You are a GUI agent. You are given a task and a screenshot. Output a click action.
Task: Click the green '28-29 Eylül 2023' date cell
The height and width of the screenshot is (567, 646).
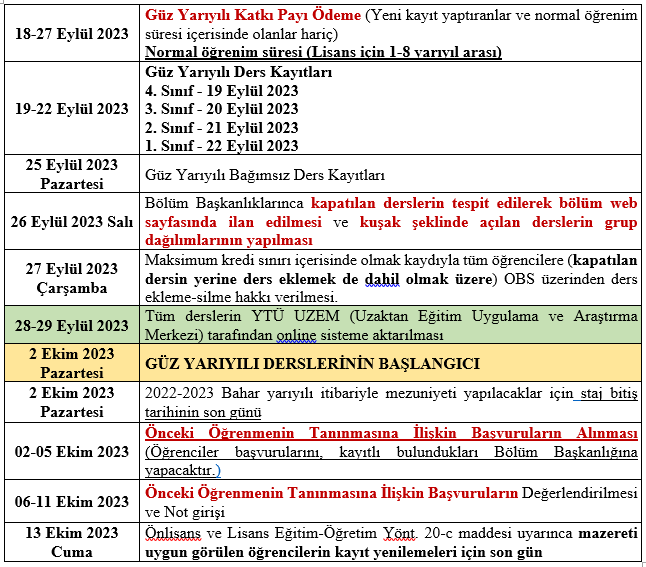71,325
